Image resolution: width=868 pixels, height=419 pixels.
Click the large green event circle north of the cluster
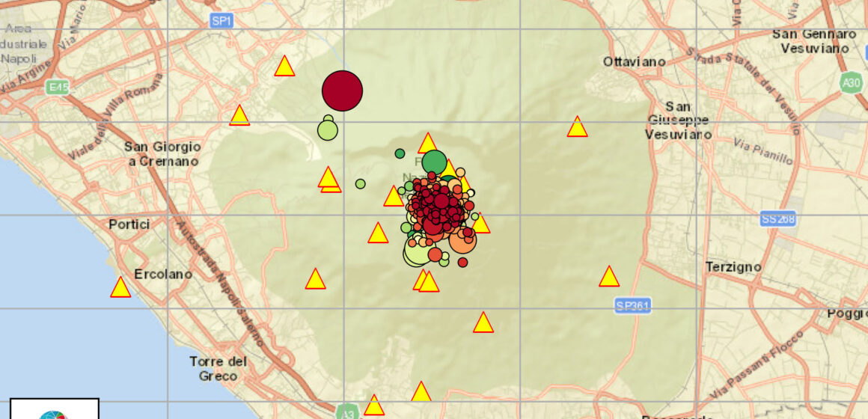tap(434, 162)
